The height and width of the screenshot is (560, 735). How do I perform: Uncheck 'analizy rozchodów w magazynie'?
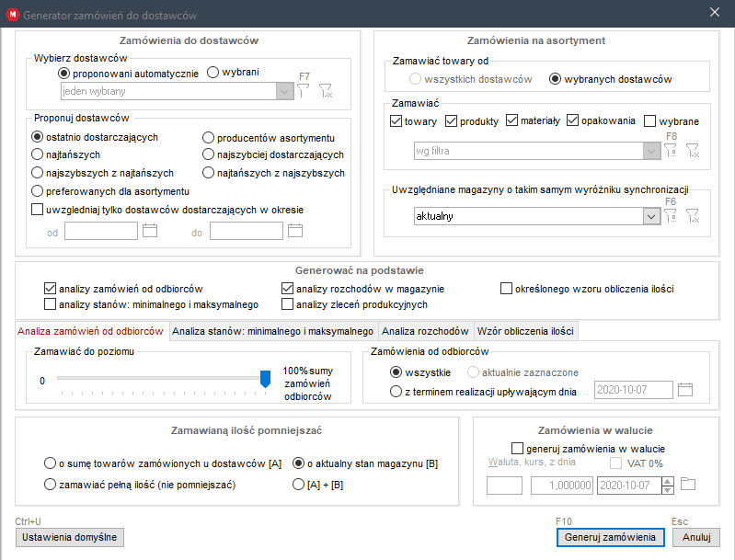pos(287,289)
